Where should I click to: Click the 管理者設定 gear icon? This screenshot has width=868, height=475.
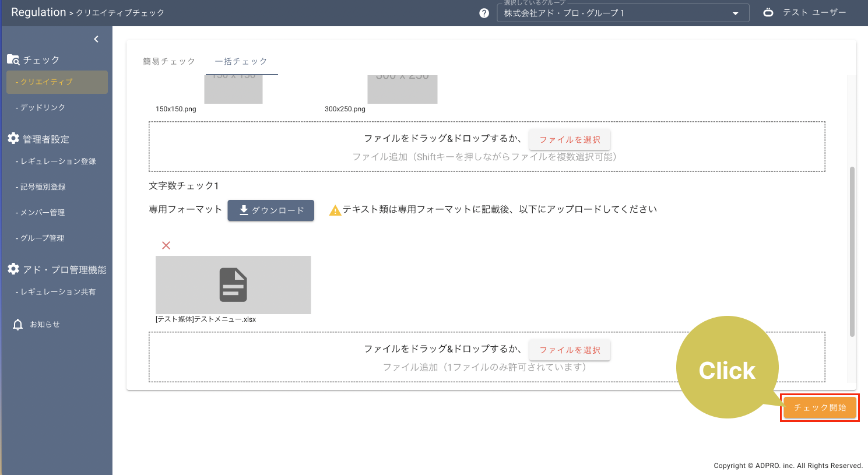coord(13,138)
